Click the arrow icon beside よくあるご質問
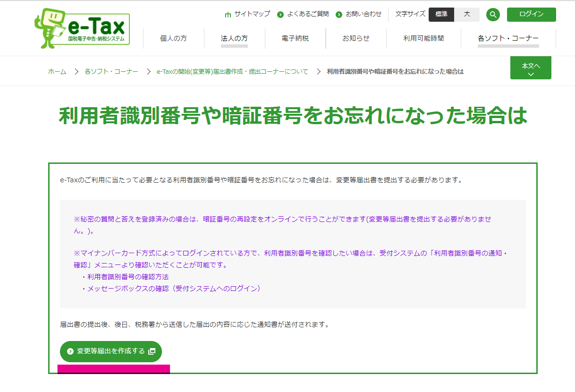 (280, 15)
